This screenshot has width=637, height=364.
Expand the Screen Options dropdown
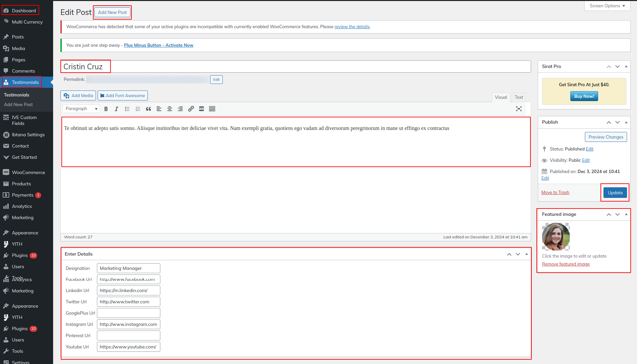(x=607, y=6)
